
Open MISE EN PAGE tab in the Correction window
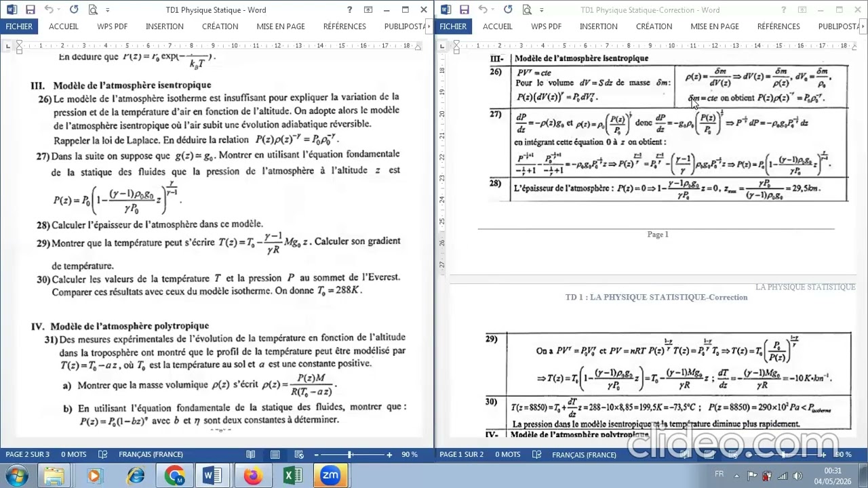click(715, 26)
